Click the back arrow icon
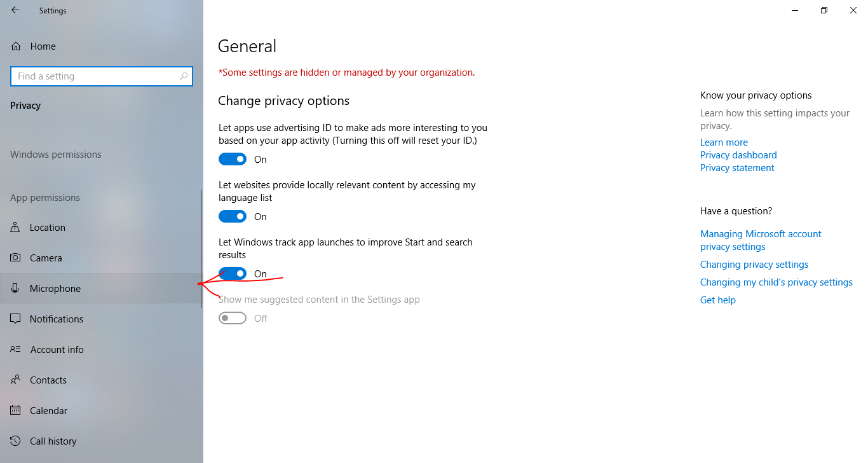This screenshot has height=463, width=868. (15, 10)
